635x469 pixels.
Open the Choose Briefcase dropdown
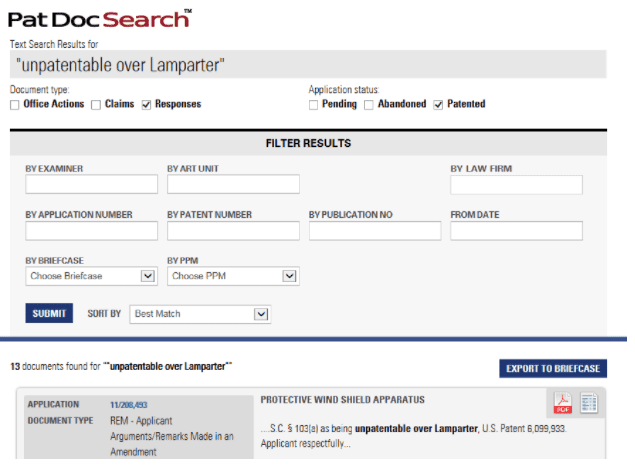click(92, 276)
